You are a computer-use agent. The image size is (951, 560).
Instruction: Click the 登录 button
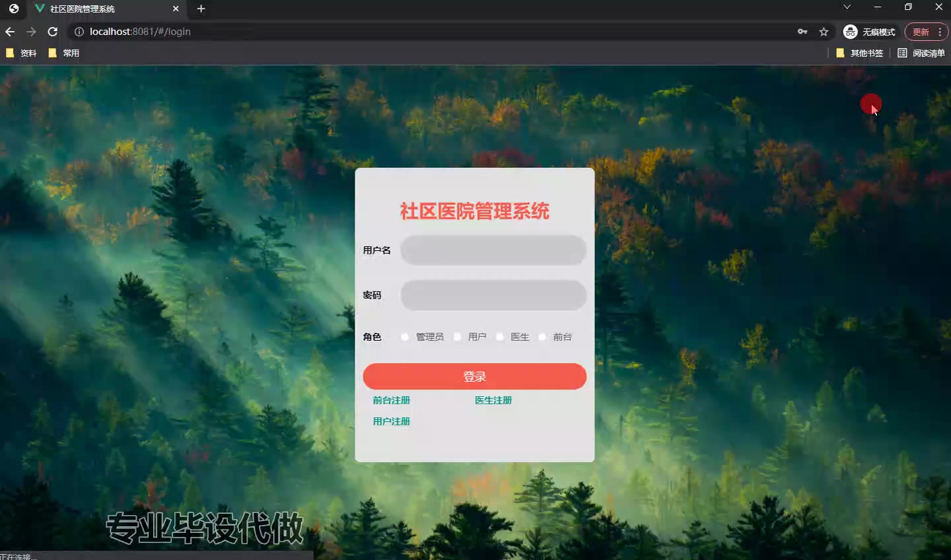click(x=475, y=376)
